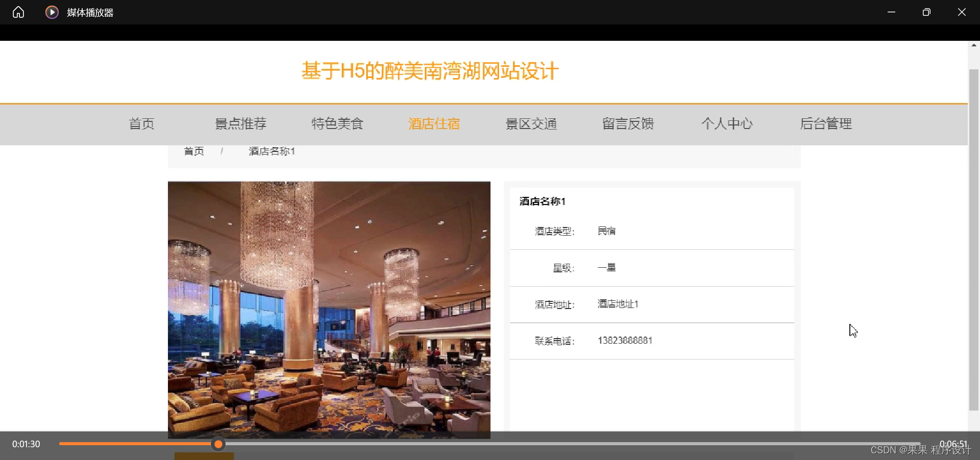Click the 酒店名称1 breadcrumb entry

tap(272, 151)
